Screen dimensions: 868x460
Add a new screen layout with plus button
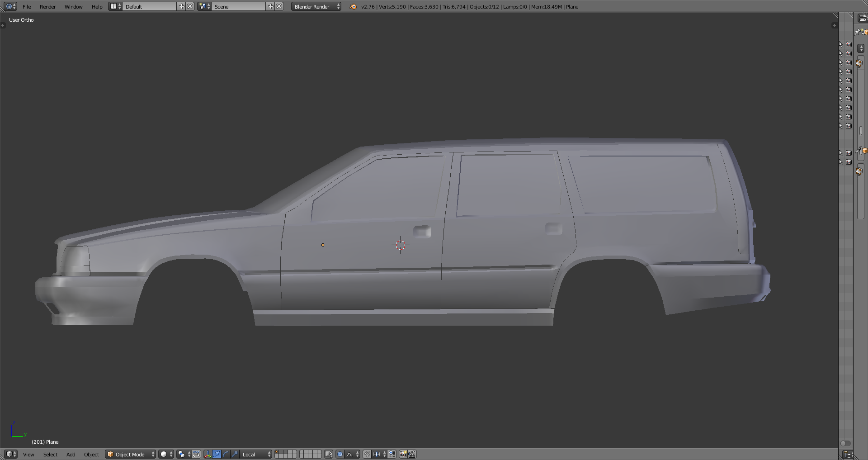182,6
